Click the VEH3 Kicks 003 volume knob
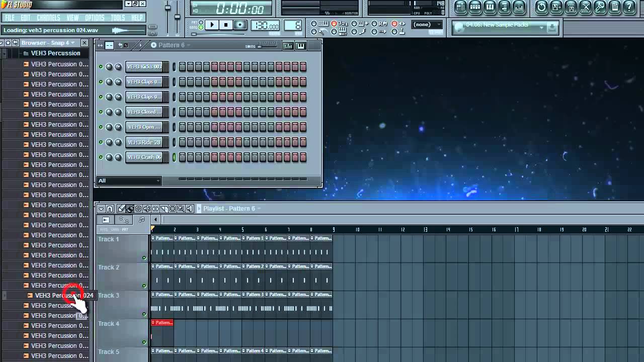This screenshot has width=644, height=362. [x=118, y=67]
